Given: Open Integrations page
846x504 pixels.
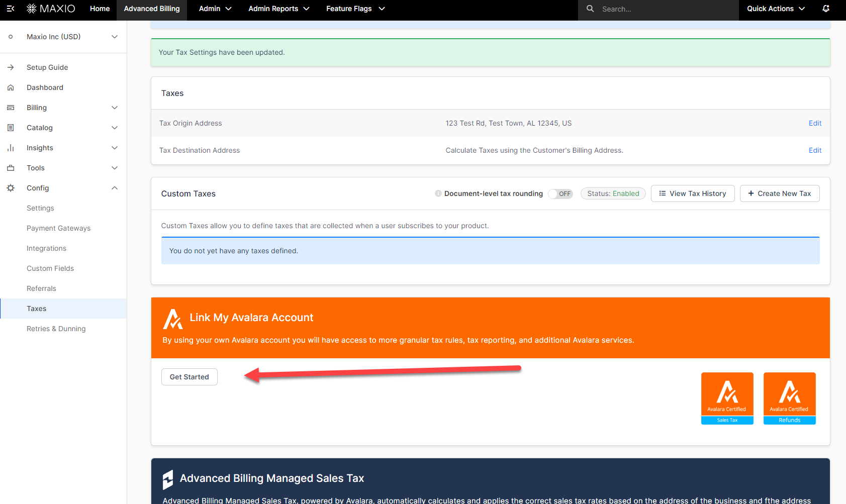Looking at the screenshot, I should [x=46, y=248].
